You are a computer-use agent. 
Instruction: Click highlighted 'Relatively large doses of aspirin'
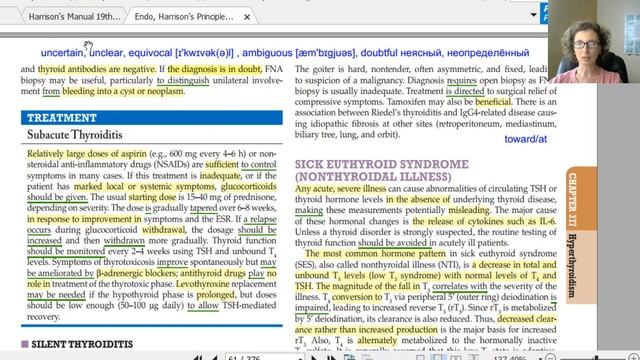pyautogui.click(x=87, y=154)
